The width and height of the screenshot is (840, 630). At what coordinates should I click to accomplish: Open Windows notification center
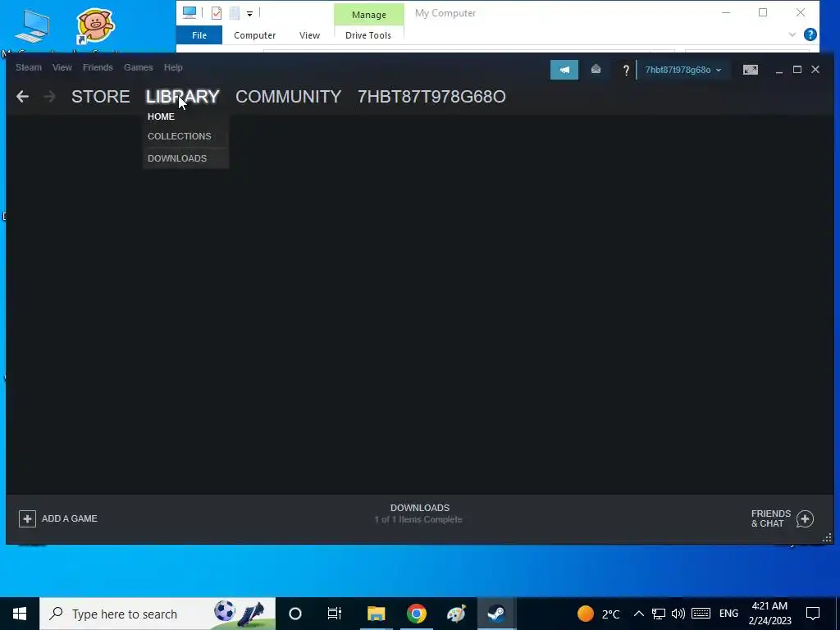click(x=813, y=614)
